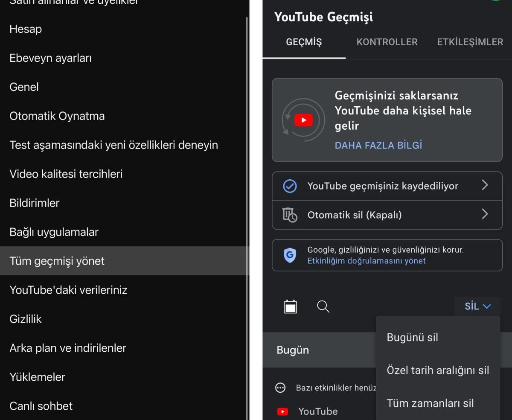Click the calendar date filter icon
The image size is (512, 420).
click(291, 306)
